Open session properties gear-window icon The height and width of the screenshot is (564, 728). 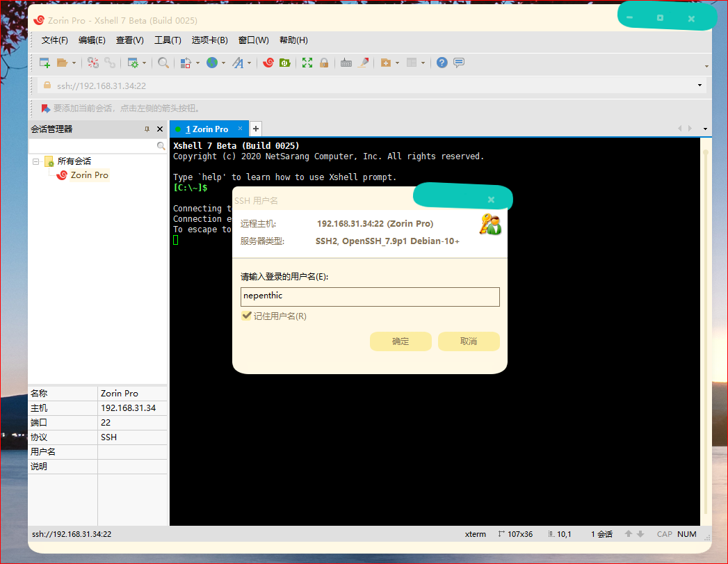coord(133,63)
